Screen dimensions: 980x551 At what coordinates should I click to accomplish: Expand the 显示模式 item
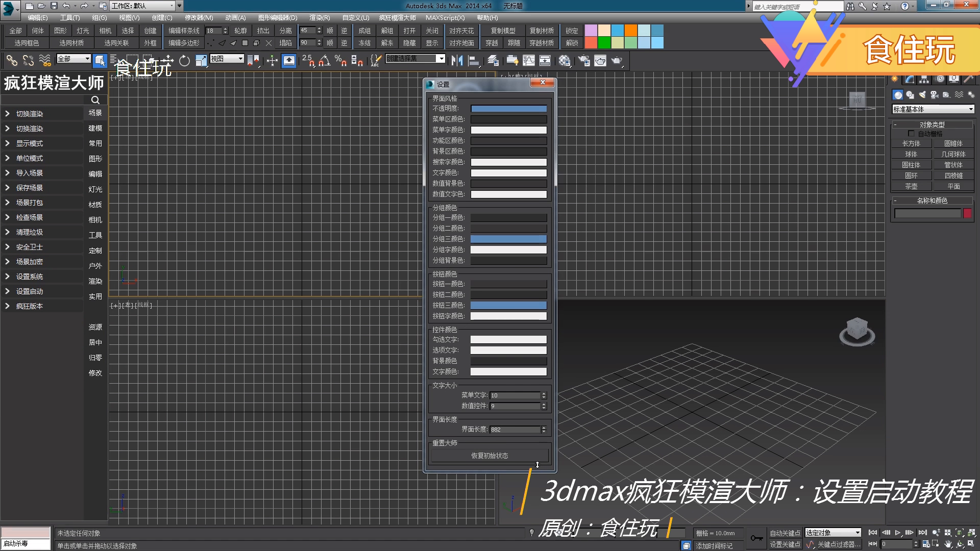tap(42, 143)
